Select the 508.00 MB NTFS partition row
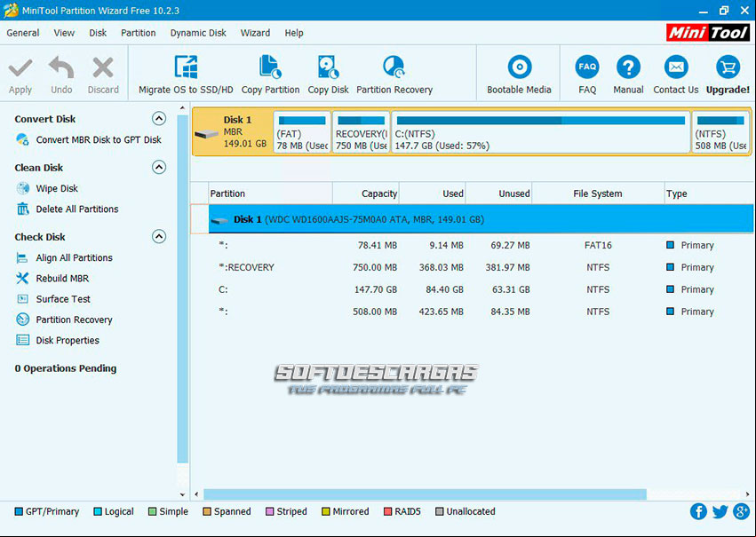The width and height of the screenshot is (756, 537). tap(481, 312)
